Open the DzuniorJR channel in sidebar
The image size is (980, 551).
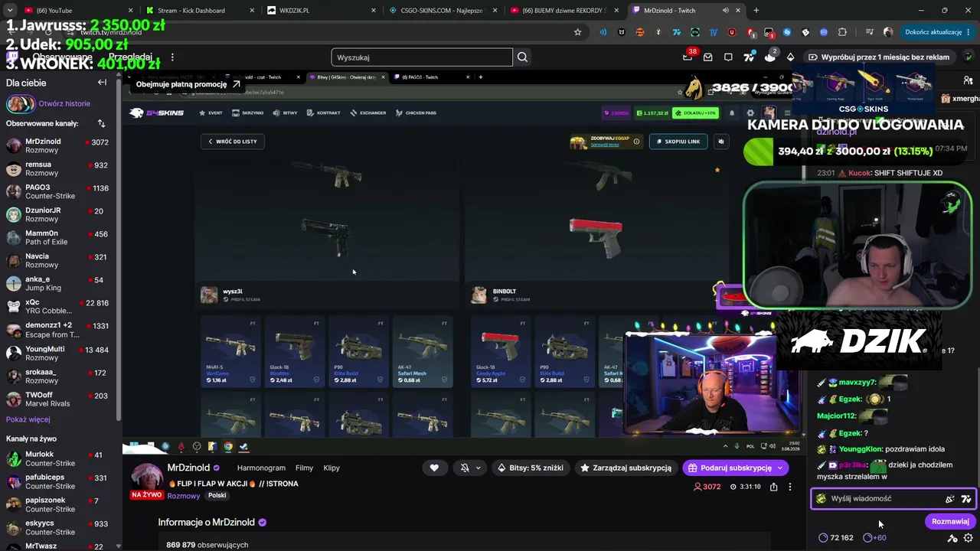click(60, 214)
